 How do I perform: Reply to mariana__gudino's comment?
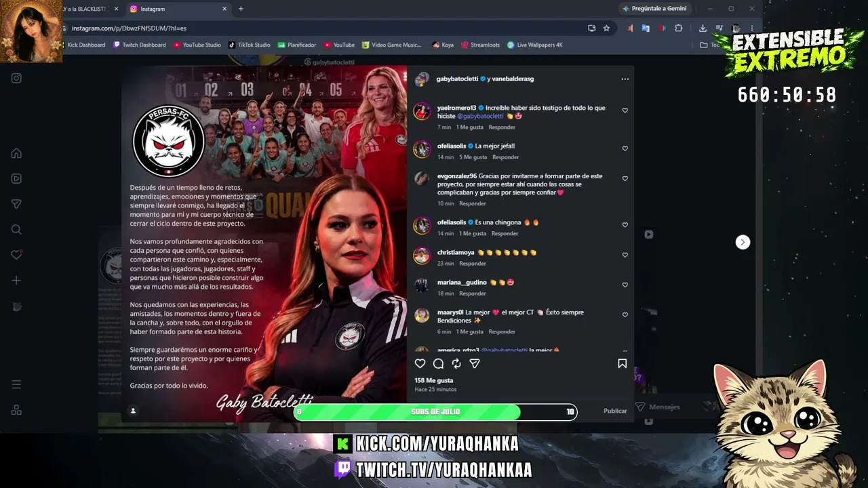click(x=473, y=293)
